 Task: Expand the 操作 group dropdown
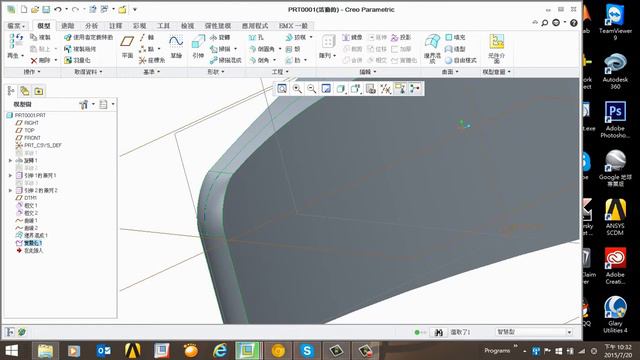click(32, 72)
